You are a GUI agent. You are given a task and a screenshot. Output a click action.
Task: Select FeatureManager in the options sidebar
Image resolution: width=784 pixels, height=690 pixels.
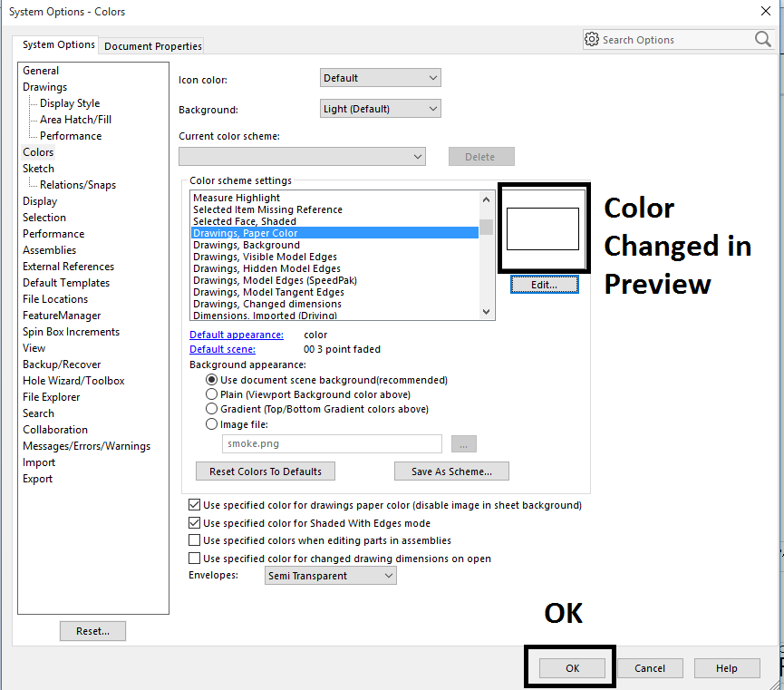(62, 315)
